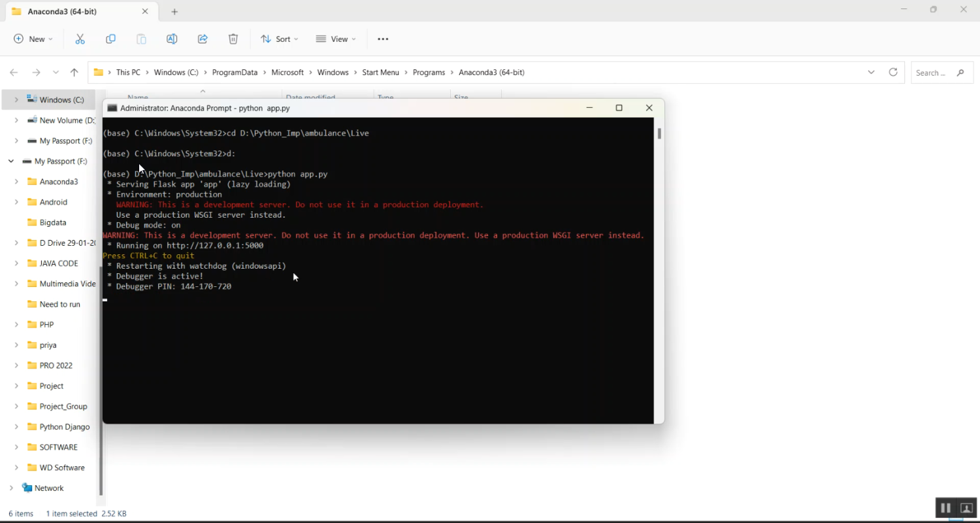Select the Python Django folder in sidebar
980x523 pixels.
point(65,427)
